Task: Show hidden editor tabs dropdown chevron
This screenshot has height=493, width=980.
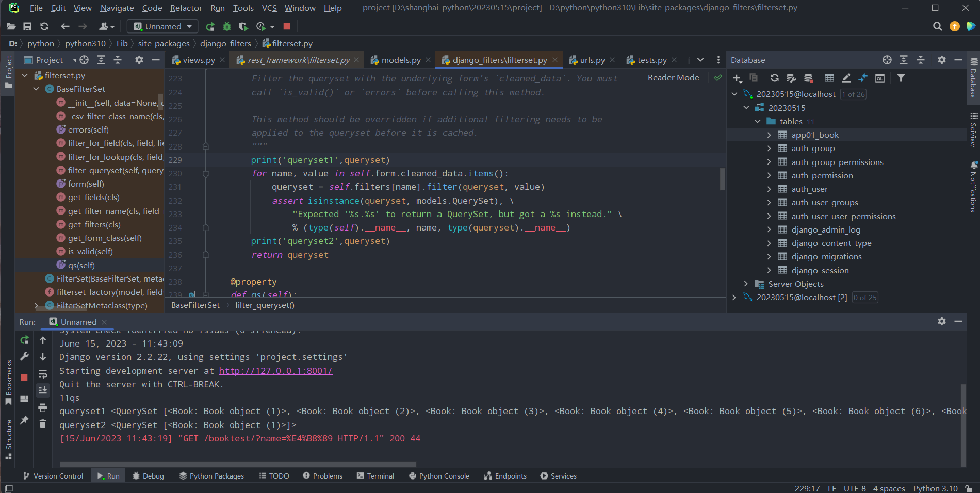Action: (700, 60)
